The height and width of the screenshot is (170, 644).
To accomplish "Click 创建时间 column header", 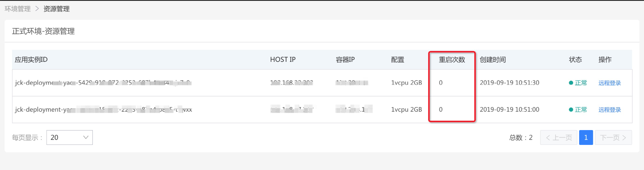I will click(493, 60).
